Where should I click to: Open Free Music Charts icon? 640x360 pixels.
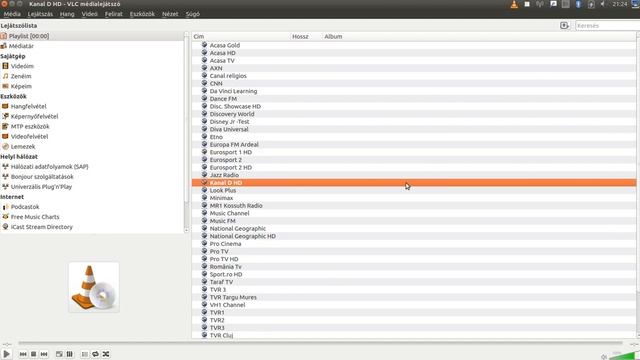click(x=5, y=217)
